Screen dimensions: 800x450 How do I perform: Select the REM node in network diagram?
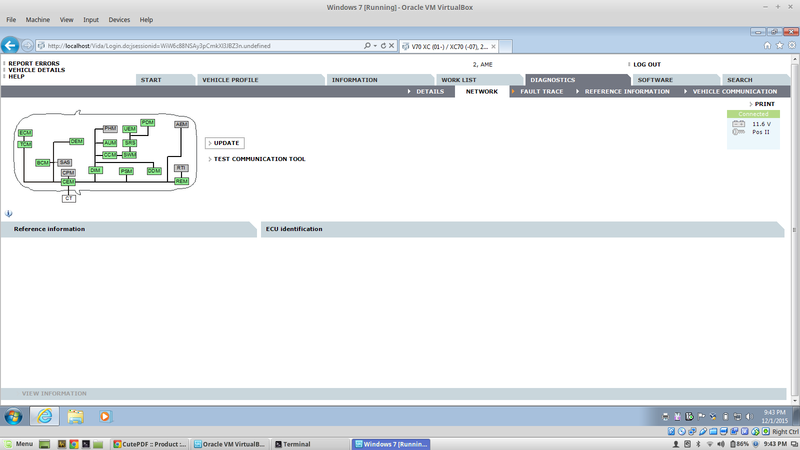(181, 181)
